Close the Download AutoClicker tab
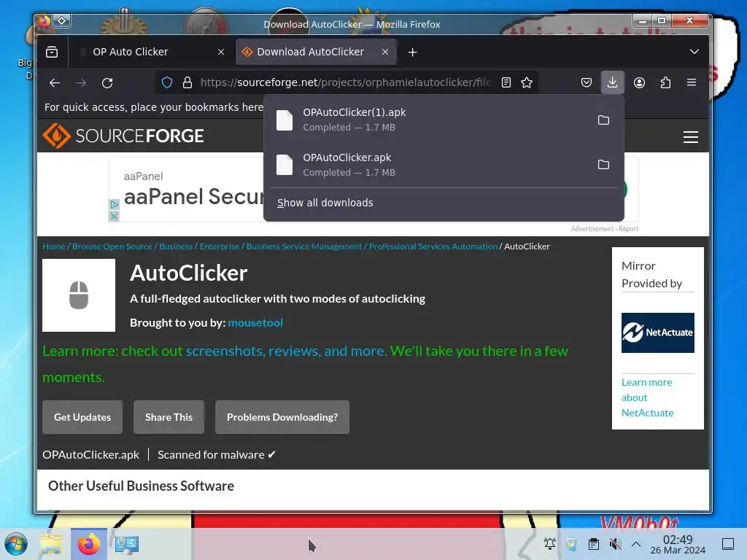Viewport: 747px width, 560px height. 385,52
